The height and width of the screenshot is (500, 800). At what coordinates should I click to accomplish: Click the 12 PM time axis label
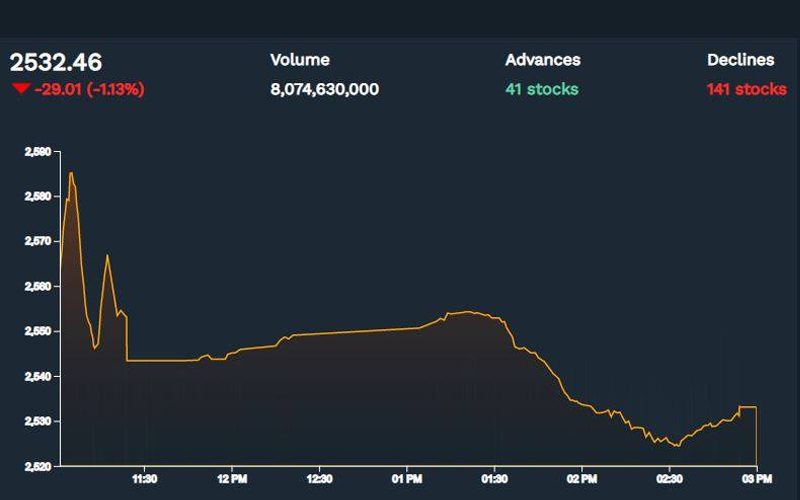[231, 479]
